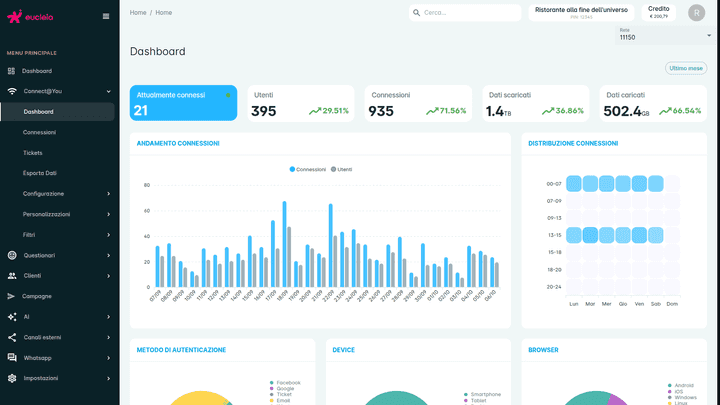Click the Connessioni bar at 22/09

pyautogui.click(x=331, y=246)
